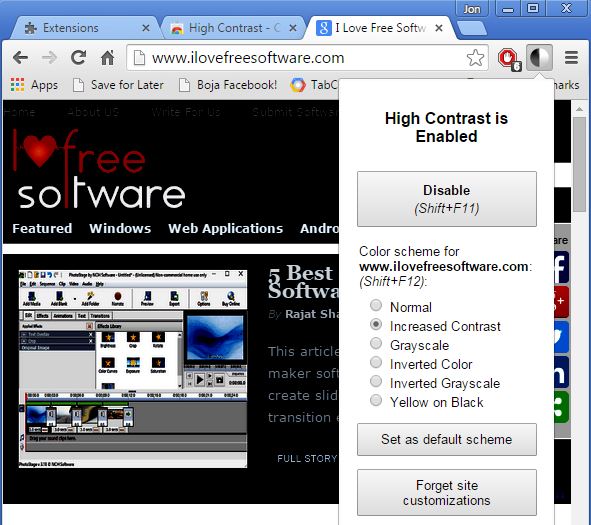Click the Home top link
The width and height of the screenshot is (591, 525).
pyautogui.click(x=20, y=112)
